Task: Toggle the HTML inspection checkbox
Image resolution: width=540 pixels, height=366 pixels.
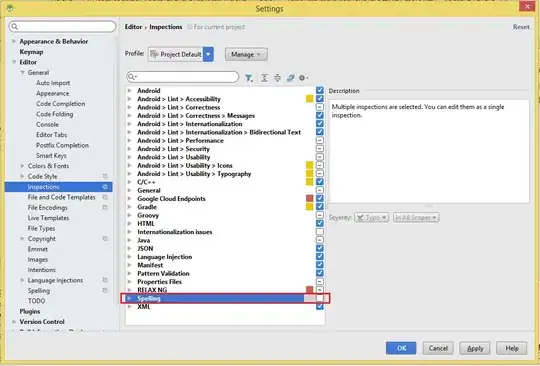Action: pos(320,223)
